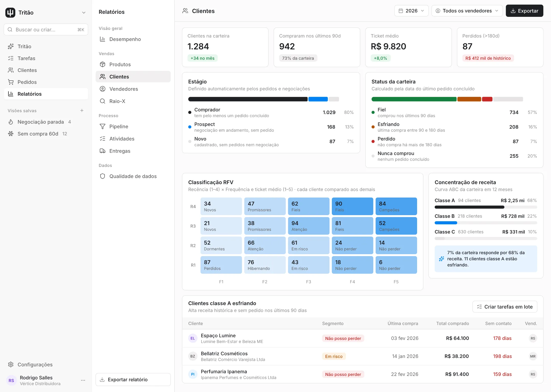Click Criar tarefas em lote button
The height and width of the screenshot is (392, 551).
505,307
